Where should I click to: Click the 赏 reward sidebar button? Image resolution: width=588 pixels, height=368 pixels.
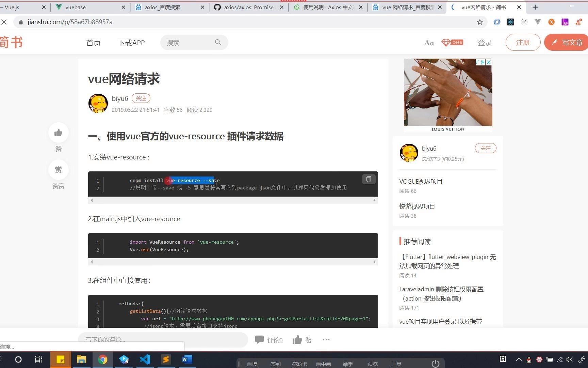click(x=59, y=170)
